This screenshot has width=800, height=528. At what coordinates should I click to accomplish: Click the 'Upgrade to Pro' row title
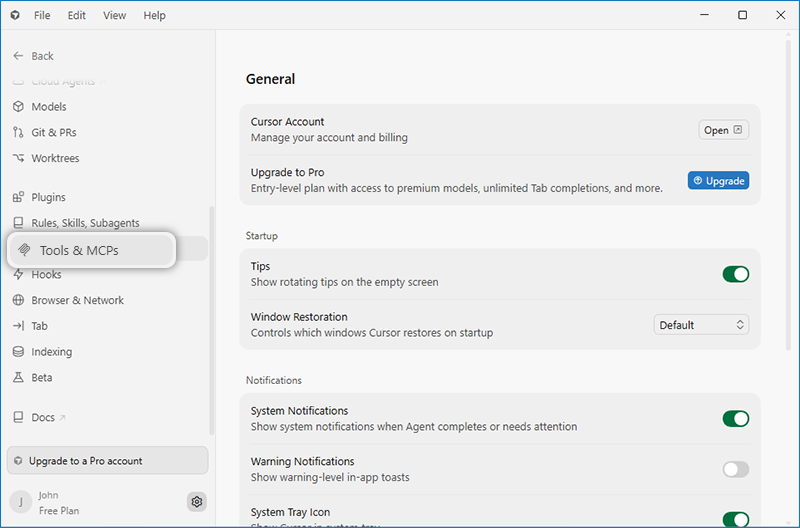[x=287, y=172]
